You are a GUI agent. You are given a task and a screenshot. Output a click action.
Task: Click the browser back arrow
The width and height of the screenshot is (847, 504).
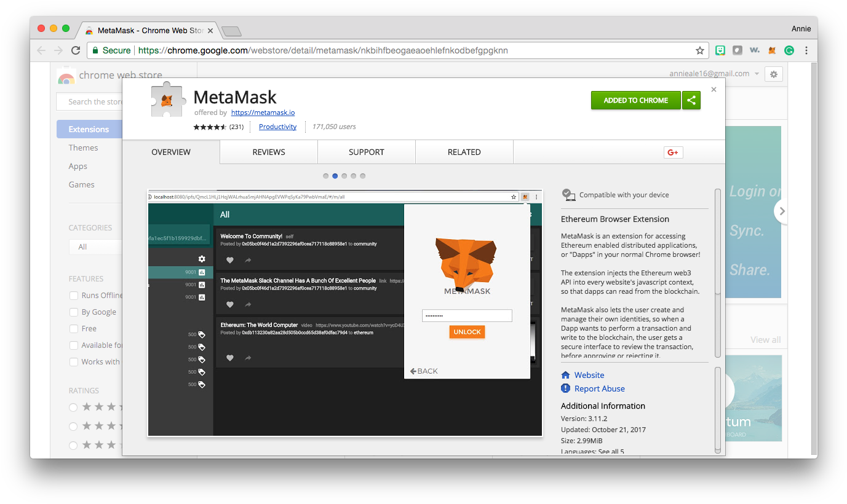click(x=42, y=50)
